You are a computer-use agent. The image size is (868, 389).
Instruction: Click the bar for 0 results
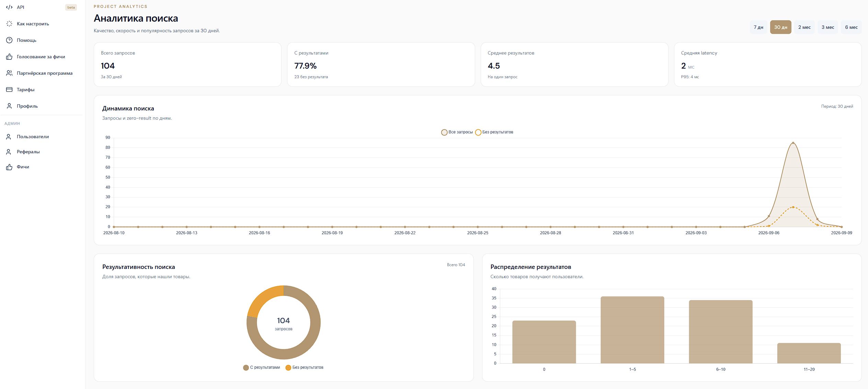coord(544,342)
